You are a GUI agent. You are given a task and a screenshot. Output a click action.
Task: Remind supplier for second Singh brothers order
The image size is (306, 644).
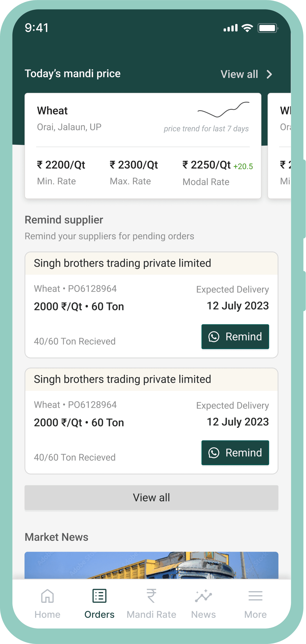(235, 453)
